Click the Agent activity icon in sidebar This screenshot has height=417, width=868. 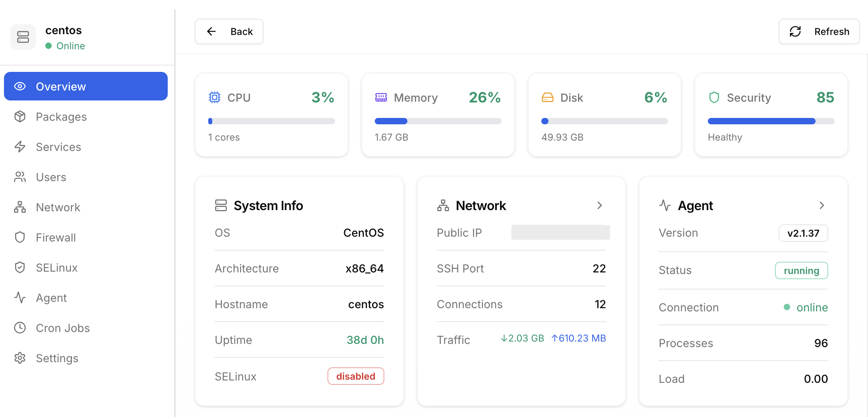click(x=20, y=297)
